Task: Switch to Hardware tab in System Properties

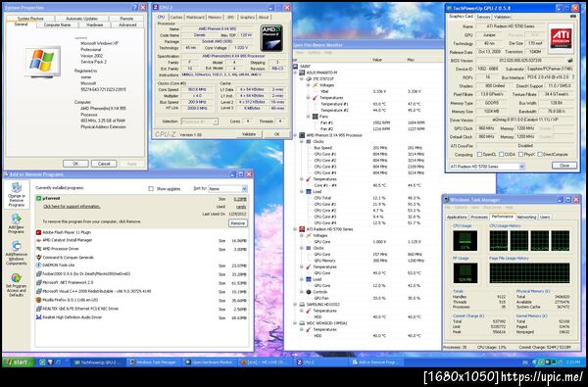Action: tap(95, 24)
